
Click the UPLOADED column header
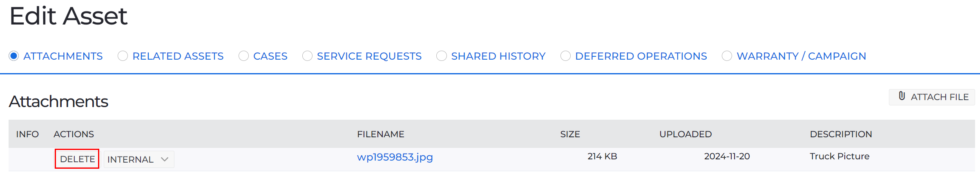pos(685,134)
